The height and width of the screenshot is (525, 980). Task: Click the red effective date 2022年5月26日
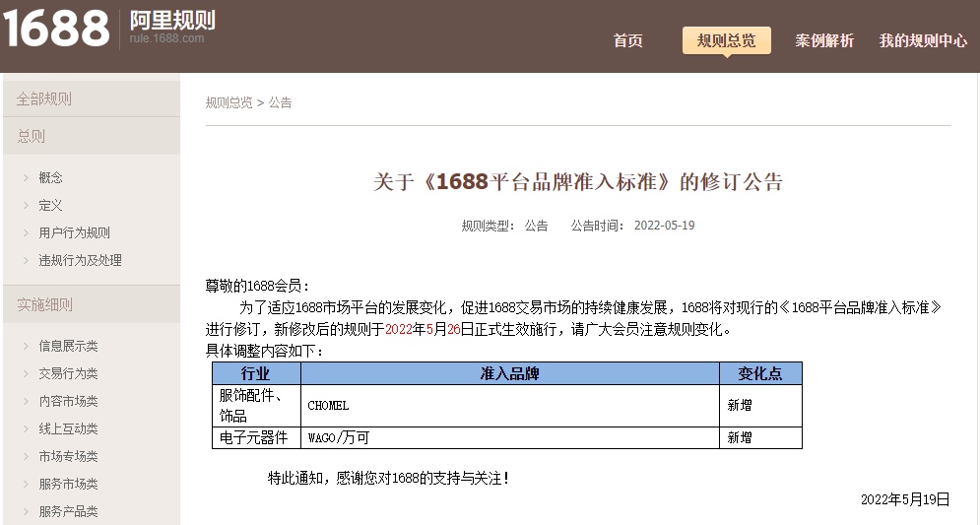pyautogui.click(x=429, y=329)
